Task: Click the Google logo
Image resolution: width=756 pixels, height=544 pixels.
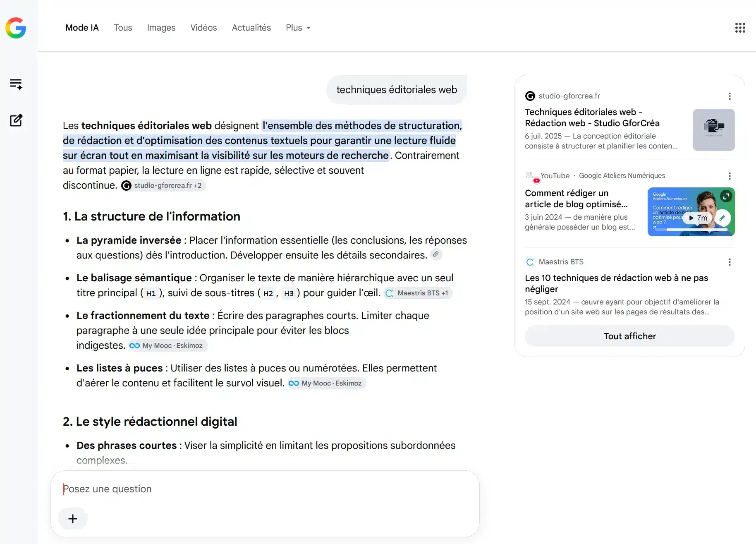Action: pyautogui.click(x=16, y=28)
